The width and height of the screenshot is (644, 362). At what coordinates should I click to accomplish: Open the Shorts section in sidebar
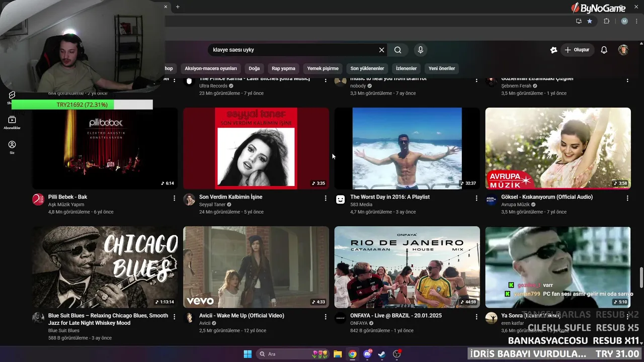click(12, 97)
